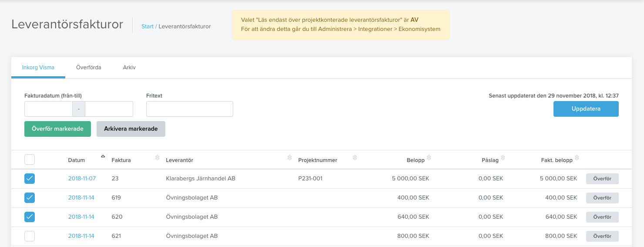Uncheck invoice 23 Klarabergs Järnhandel row

30,179
